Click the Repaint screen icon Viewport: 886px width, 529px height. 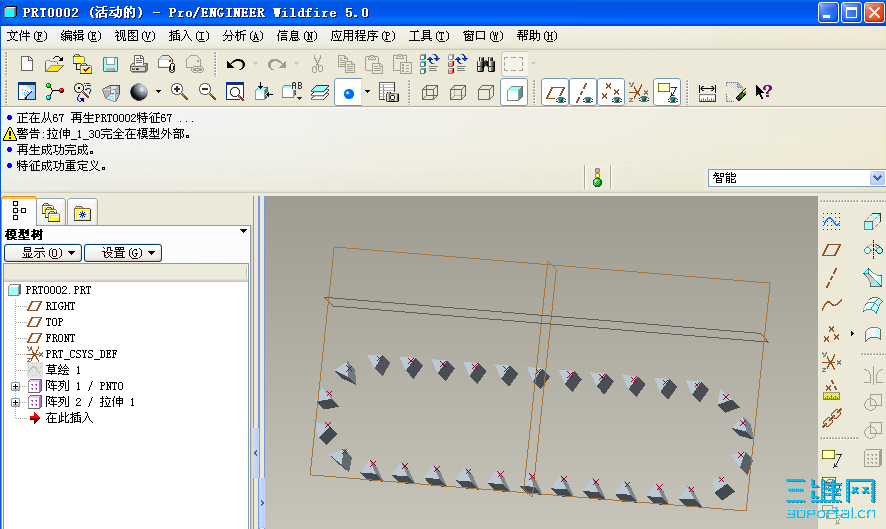coord(27,92)
